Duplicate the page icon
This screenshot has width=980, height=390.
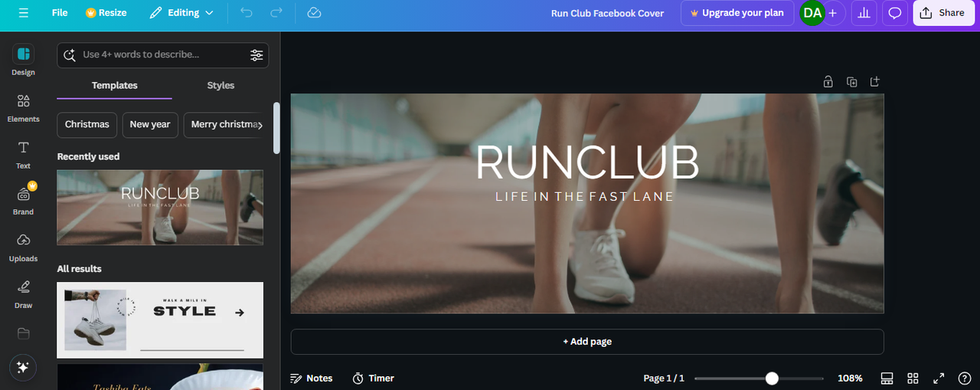coord(851,81)
